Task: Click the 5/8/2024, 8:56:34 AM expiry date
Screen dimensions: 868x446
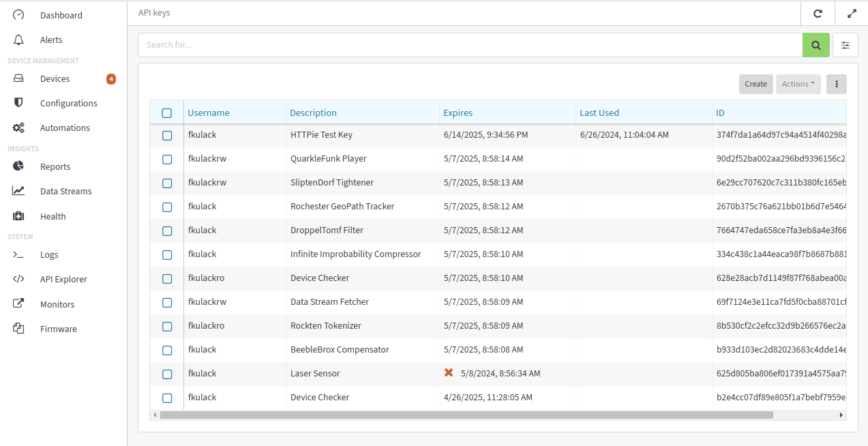Action: (500, 373)
